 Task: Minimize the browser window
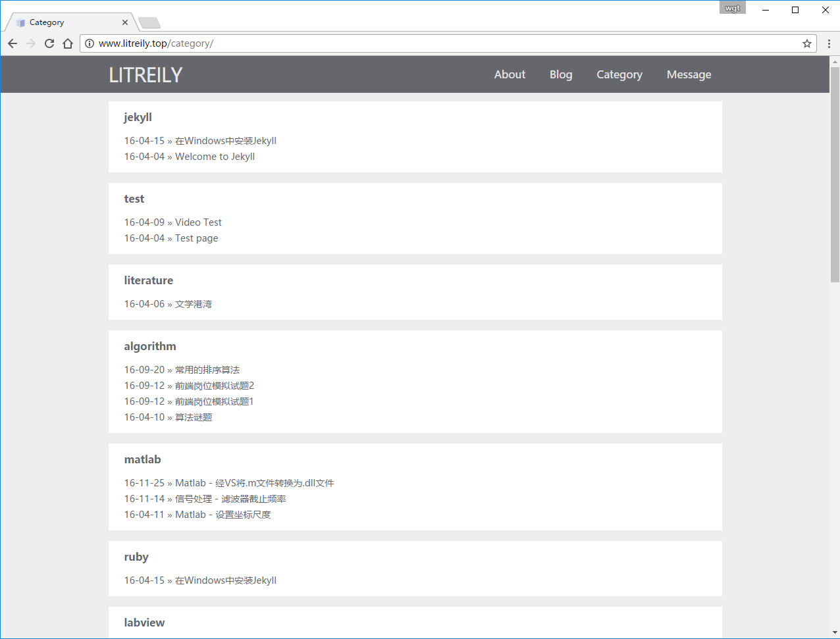(766, 9)
